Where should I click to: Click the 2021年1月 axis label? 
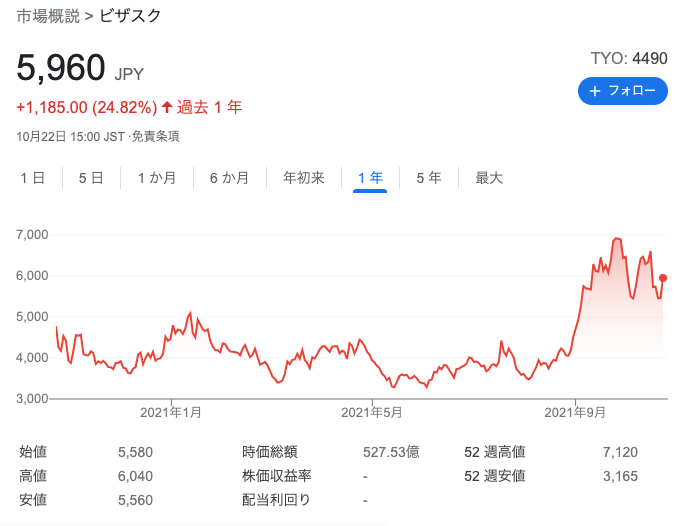click(x=171, y=413)
